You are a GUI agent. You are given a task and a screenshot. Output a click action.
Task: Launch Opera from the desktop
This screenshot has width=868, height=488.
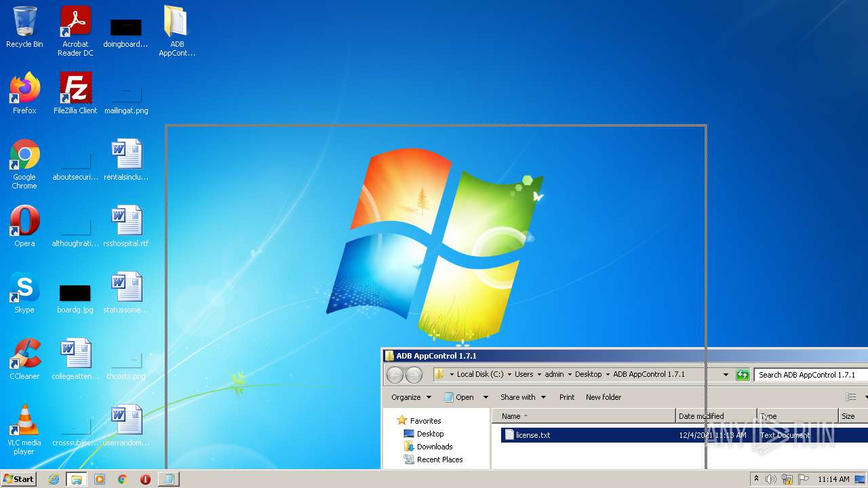click(24, 226)
